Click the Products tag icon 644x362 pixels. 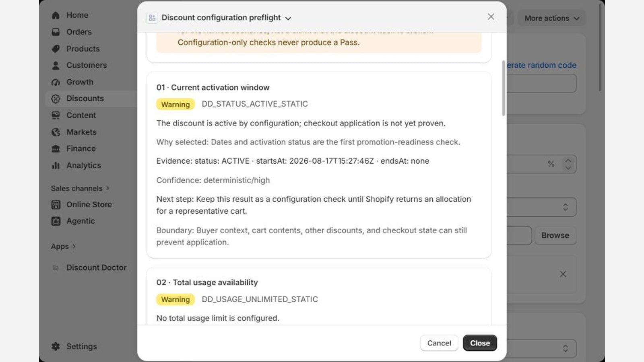(56, 49)
